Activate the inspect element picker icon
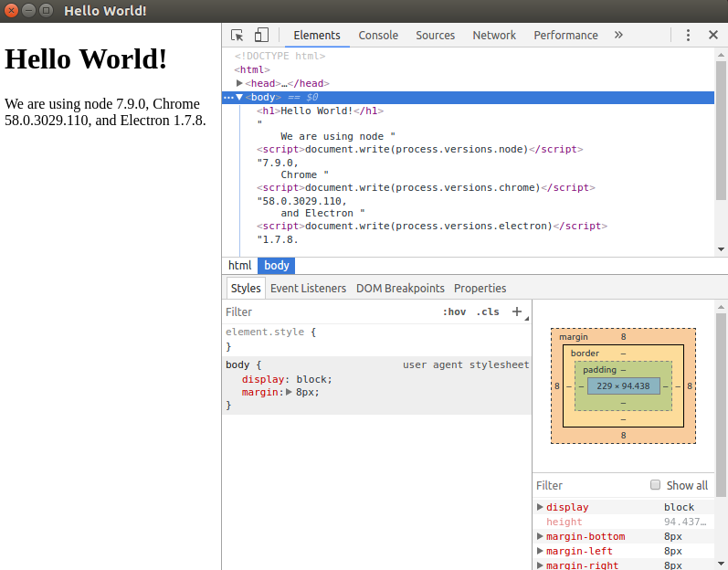 pos(237,36)
